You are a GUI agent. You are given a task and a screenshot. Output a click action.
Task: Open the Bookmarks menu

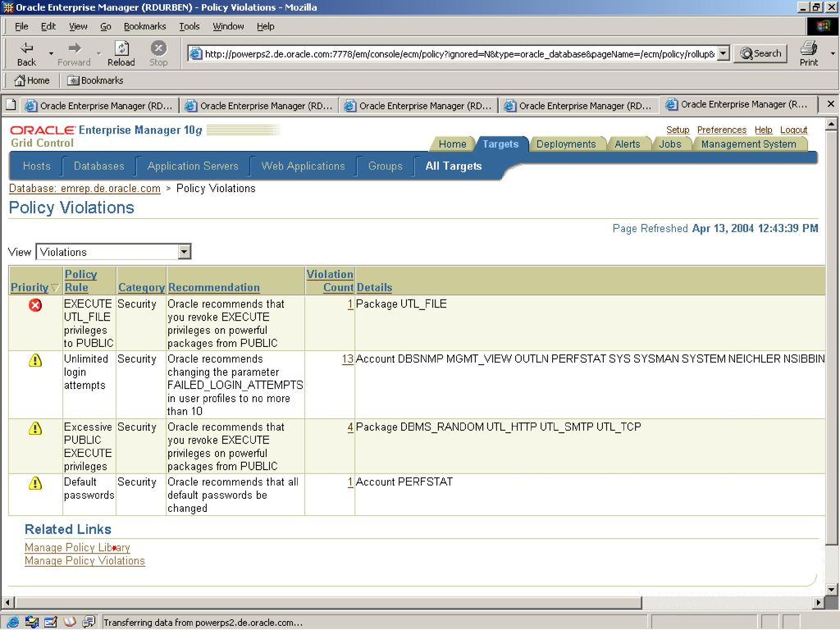pos(144,26)
